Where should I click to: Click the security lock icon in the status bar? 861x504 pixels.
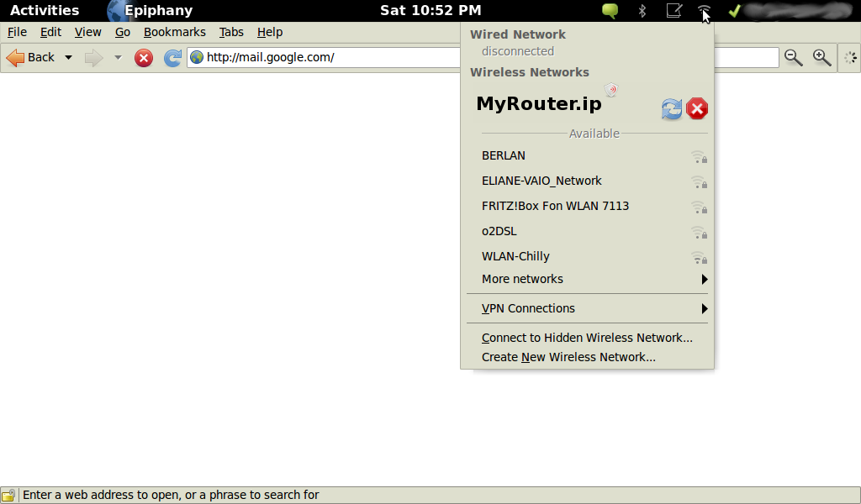pyautogui.click(x=8, y=496)
